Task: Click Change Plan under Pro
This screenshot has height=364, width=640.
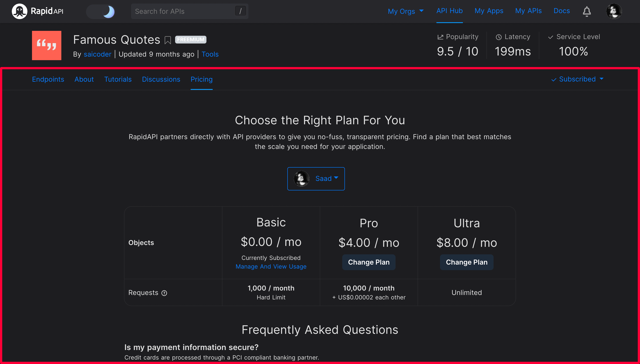Action: (368, 262)
